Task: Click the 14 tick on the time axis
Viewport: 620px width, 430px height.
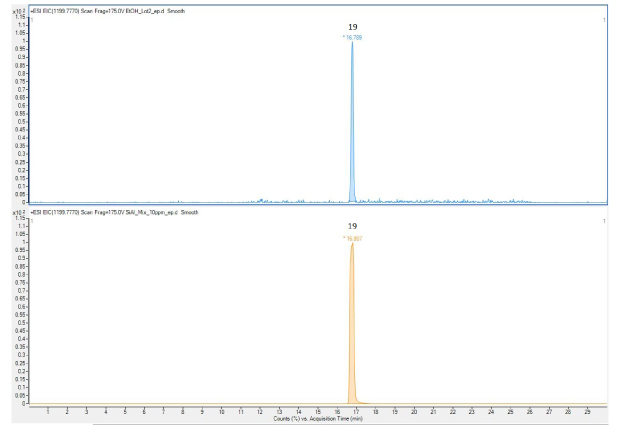Action: tap(299, 412)
